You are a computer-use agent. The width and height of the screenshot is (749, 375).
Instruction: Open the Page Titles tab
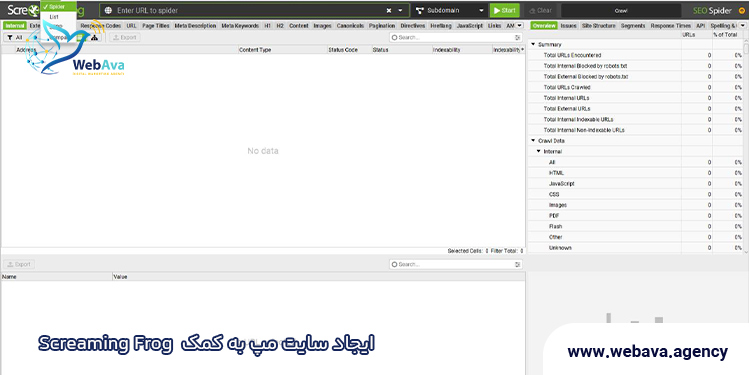pos(156,26)
